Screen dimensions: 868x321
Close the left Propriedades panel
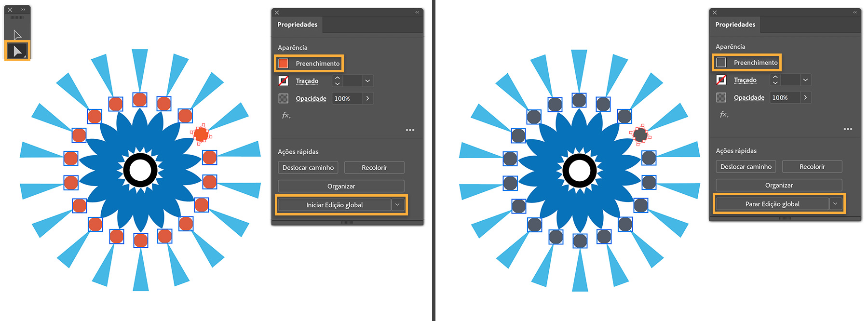pos(277,13)
